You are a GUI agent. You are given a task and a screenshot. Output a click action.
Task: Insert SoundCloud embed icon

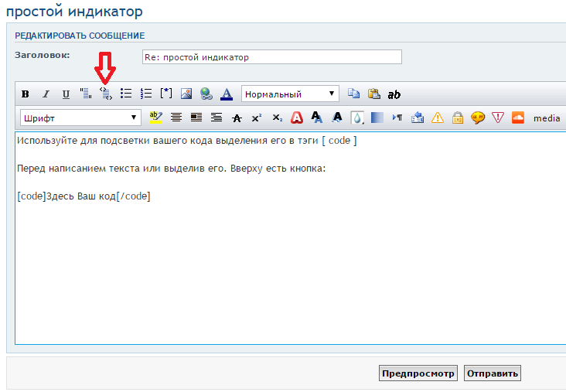click(x=518, y=118)
